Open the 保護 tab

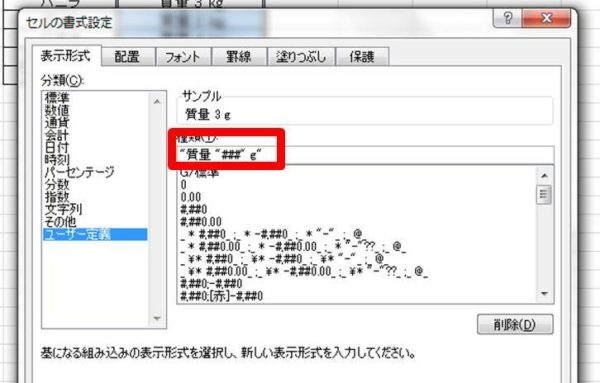tap(362, 57)
